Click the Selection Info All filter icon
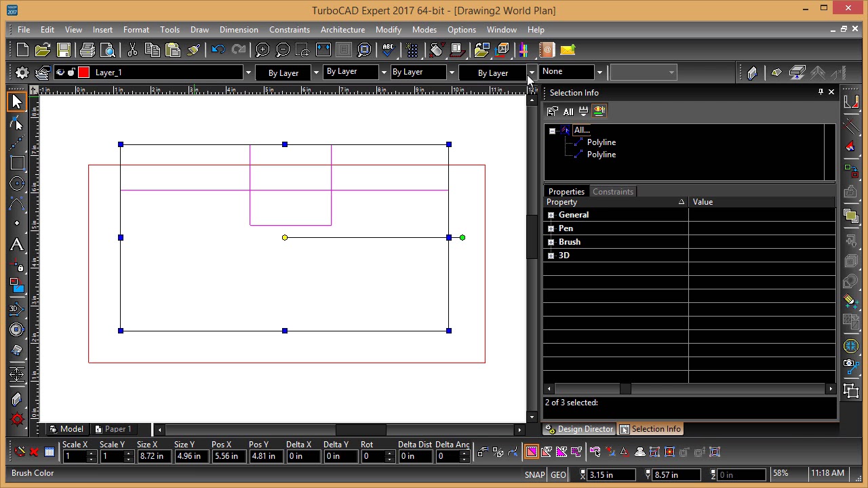 568,111
